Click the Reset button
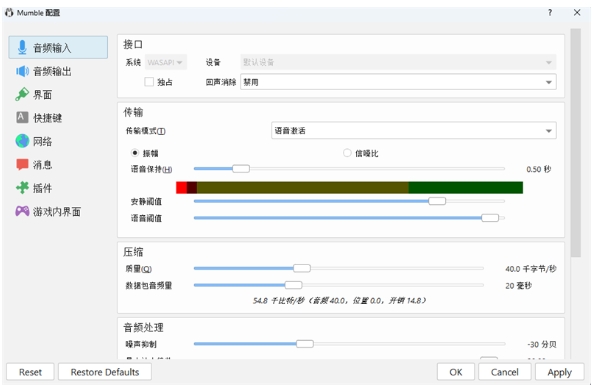Viewport: 592px width, 385px height. (30, 372)
